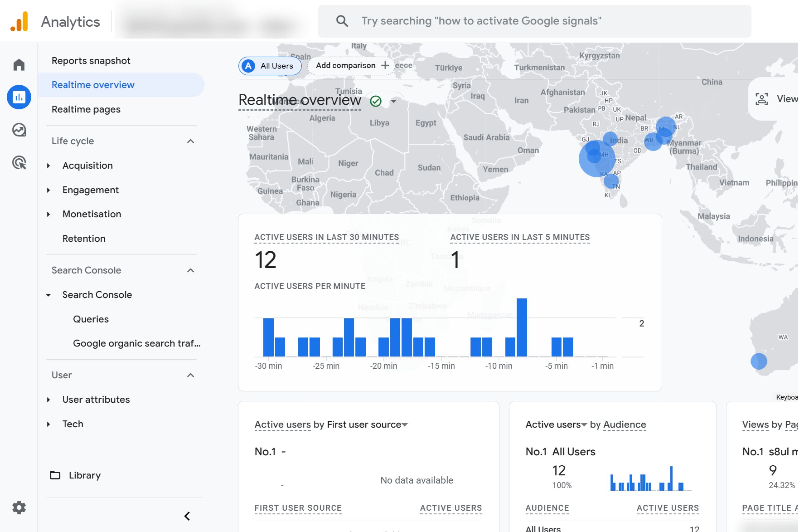Open the First user source dropdown
Image resolution: width=798 pixels, height=532 pixels.
point(404,425)
